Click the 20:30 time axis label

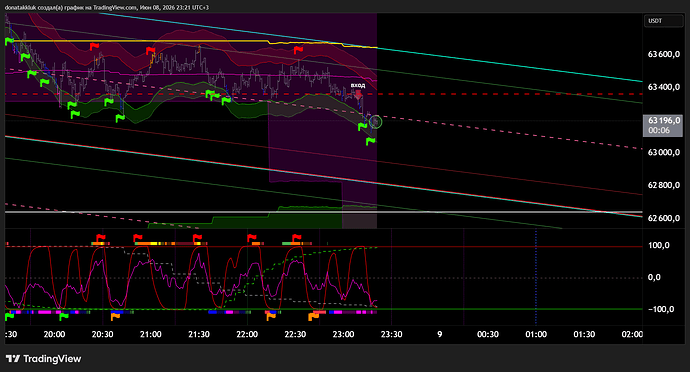click(103, 335)
